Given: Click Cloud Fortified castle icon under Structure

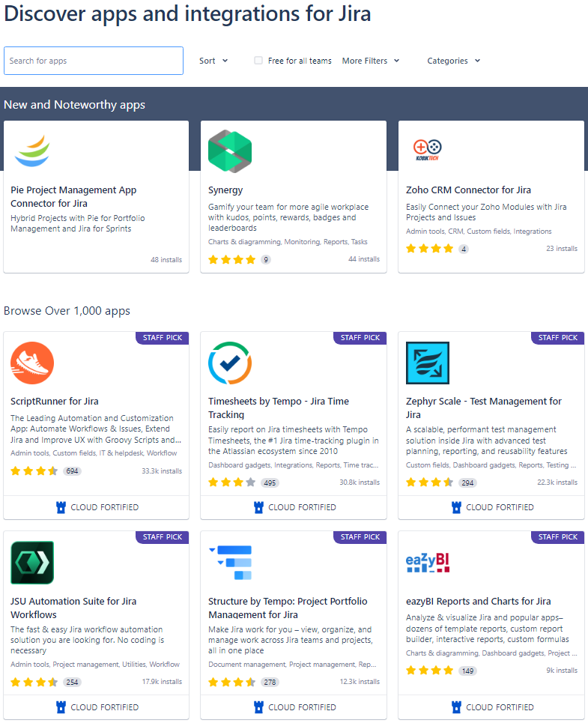Looking at the screenshot, I should point(258,707).
